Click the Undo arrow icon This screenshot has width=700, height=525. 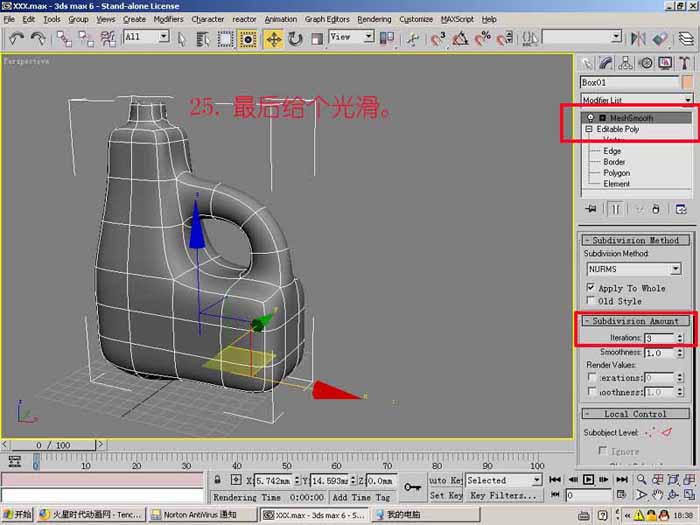tap(17, 39)
